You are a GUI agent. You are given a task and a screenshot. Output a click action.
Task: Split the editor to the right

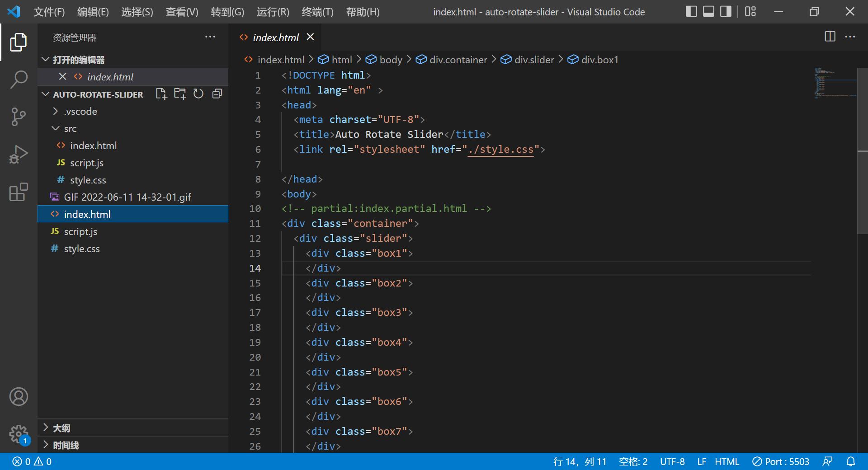(x=830, y=37)
